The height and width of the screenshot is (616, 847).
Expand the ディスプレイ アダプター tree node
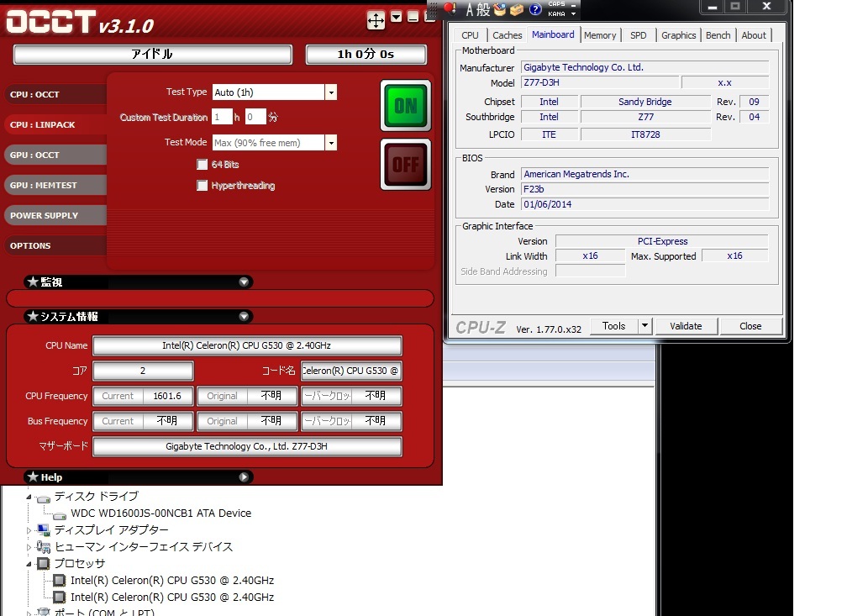pyautogui.click(x=30, y=530)
